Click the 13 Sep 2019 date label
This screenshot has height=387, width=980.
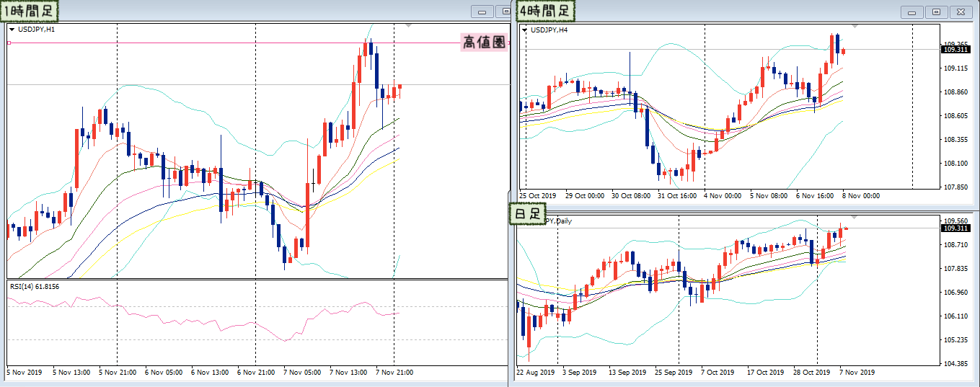pos(627,373)
